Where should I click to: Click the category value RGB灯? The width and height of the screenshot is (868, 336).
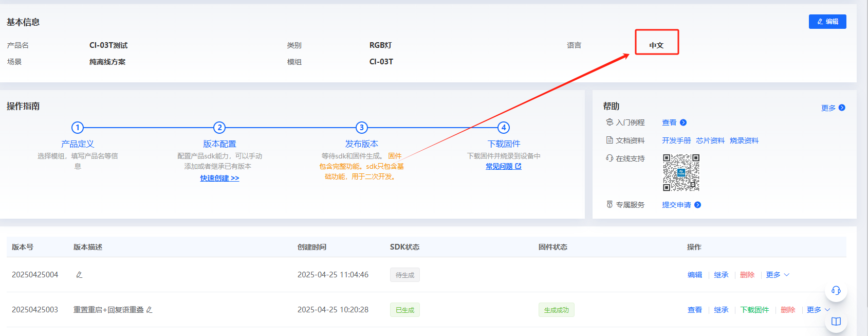pos(381,45)
